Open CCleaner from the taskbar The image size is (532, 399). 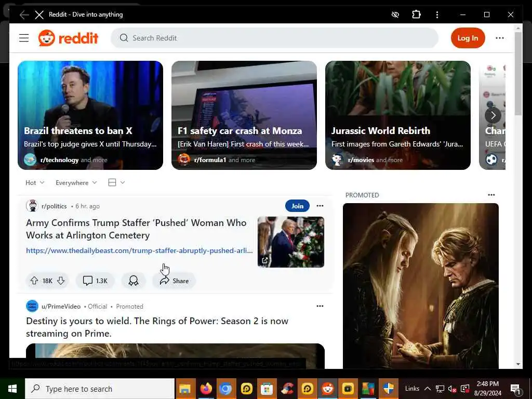287,389
